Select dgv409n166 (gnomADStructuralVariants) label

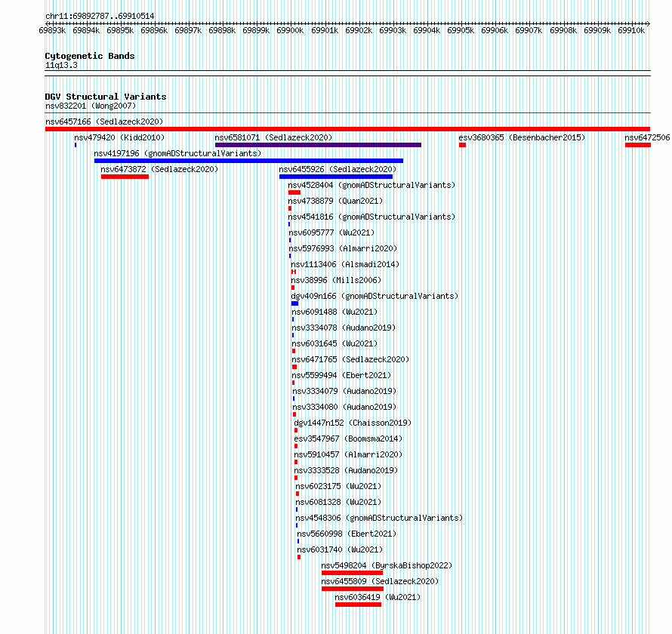click(375, 296)
